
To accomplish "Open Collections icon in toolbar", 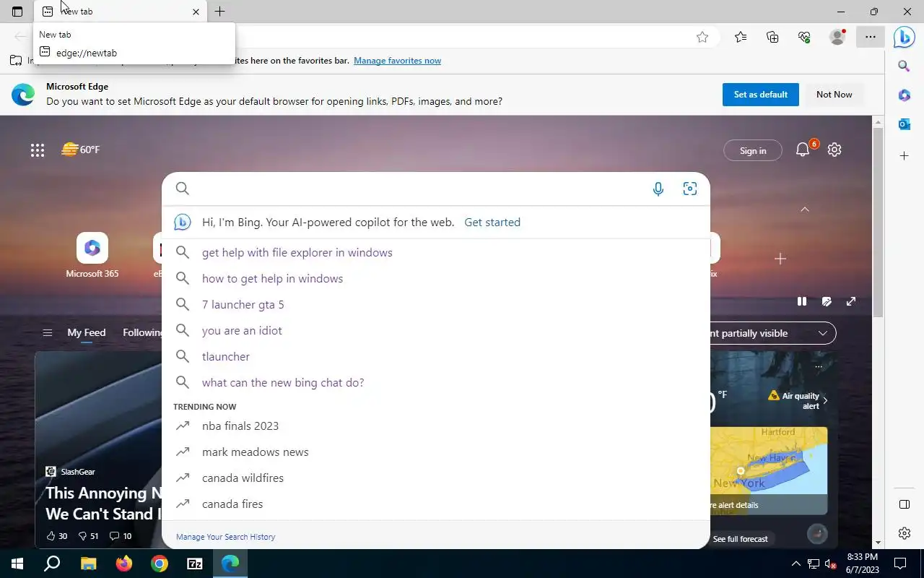I will click(772, 37).
